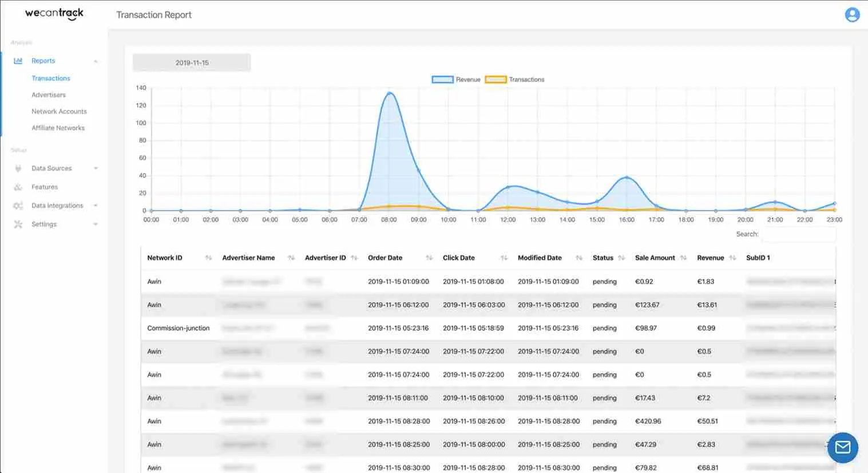This screenshot has height=473, width=868.
Task: Select the Settings wrench icon
Action: (x=18, y=224)
